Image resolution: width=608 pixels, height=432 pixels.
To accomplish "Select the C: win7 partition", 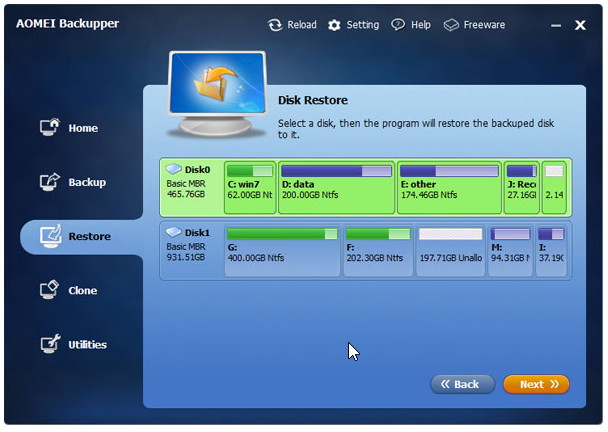I will point(250,188).
